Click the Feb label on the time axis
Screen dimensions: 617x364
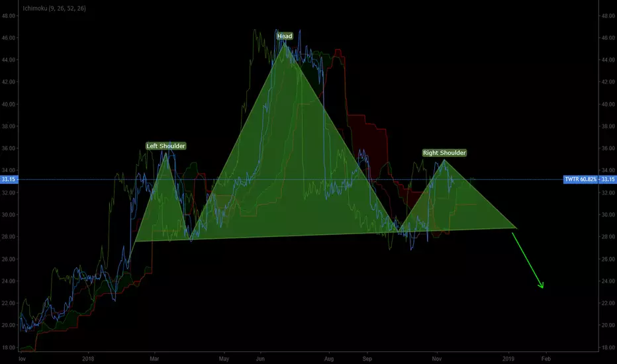[546, 359]
